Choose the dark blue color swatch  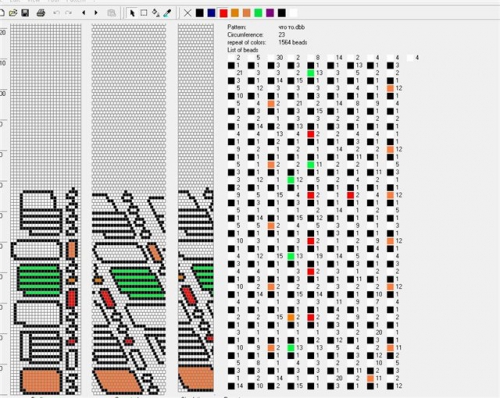(211, 13)
